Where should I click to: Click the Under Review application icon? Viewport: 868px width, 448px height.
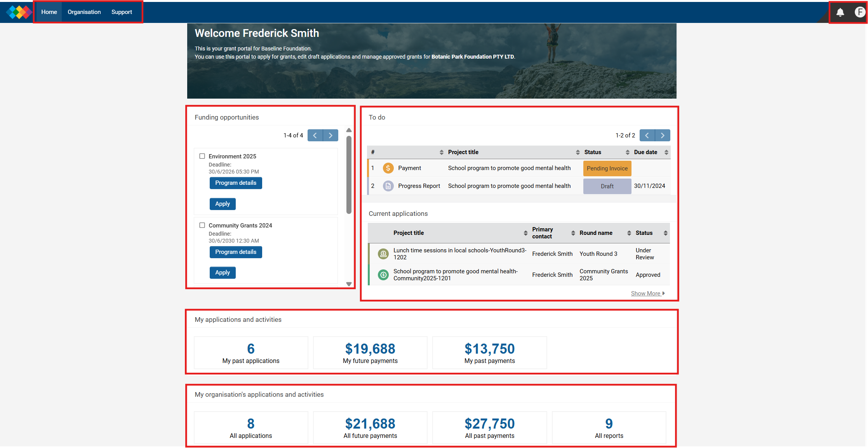coord(383,254)
